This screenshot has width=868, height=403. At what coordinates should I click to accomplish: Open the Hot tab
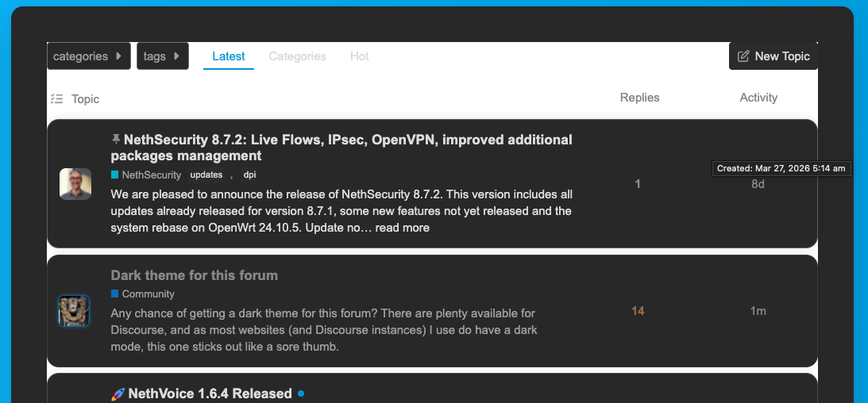point(360,56)
